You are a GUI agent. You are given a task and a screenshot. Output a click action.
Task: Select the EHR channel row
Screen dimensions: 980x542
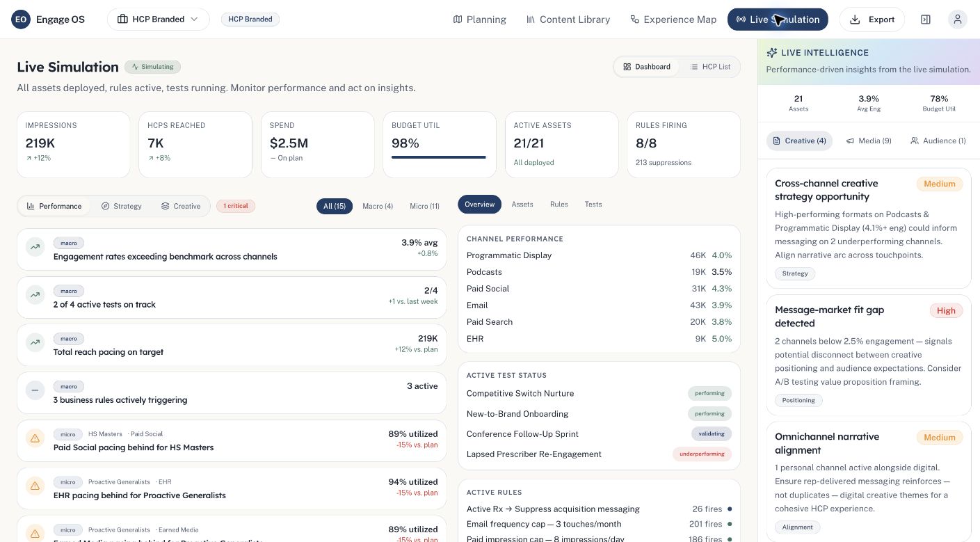599,339
